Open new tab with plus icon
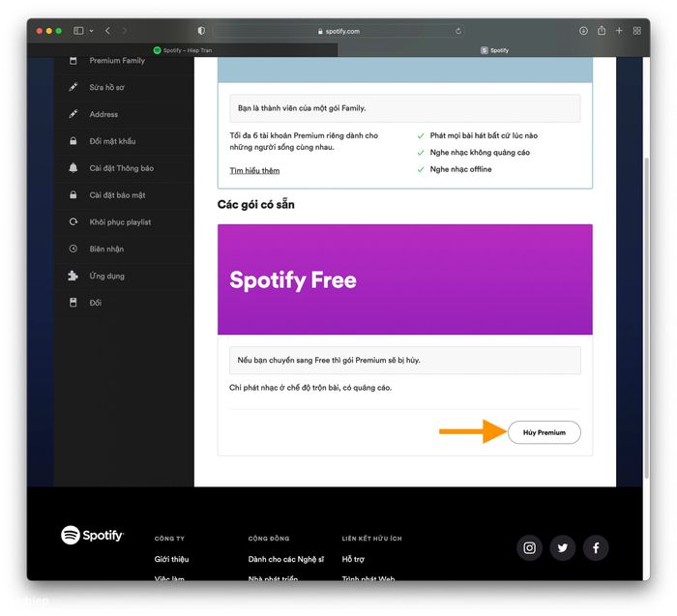677x616 pixels. pos(619,31)
